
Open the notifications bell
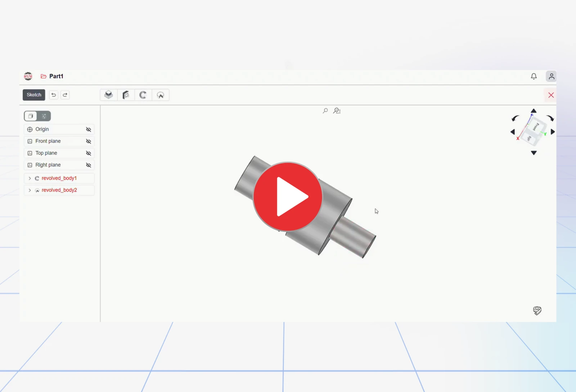click(x=534, y=76)
